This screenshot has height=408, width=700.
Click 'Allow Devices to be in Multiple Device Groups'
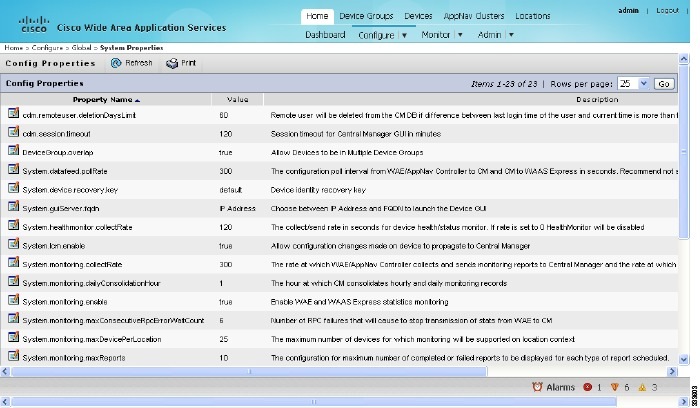347,153
